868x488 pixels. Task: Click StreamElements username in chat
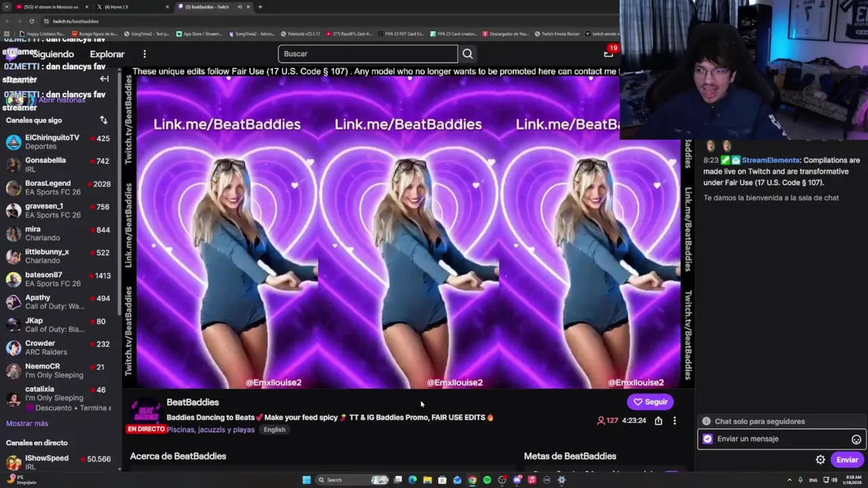pyautogui.click(x=771, y=160)
